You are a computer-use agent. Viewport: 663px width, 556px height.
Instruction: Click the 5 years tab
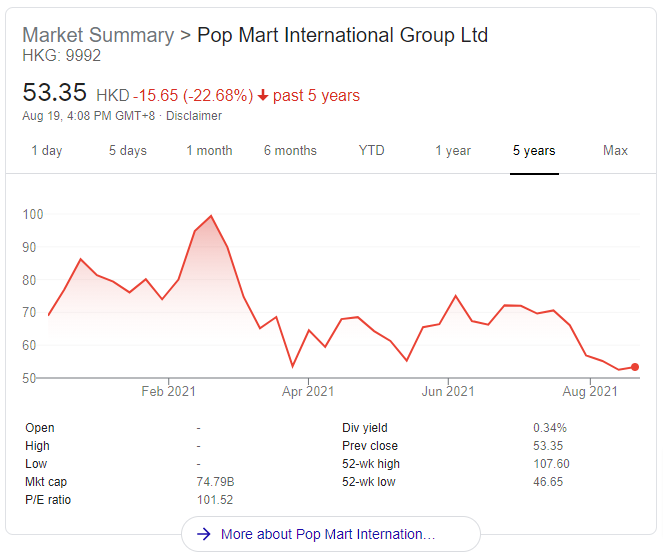(534, 151)
